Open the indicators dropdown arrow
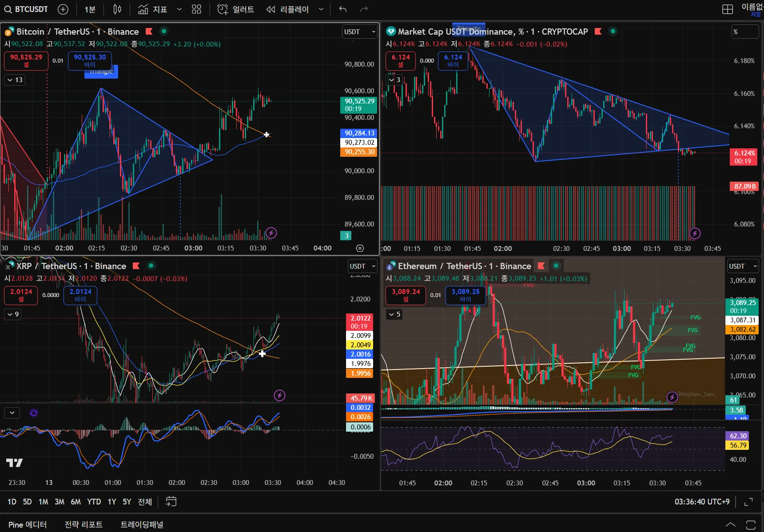The width and height of the screenshot is (764, 532). pos(179,9)
